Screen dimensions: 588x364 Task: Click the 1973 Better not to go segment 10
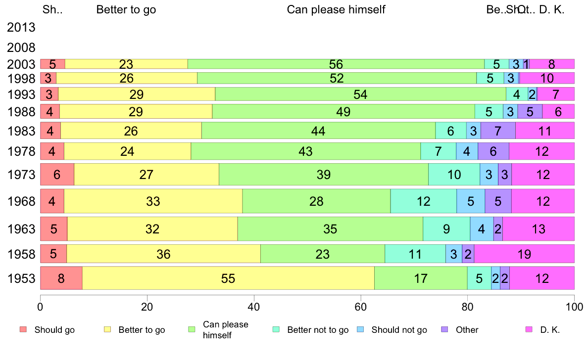[454, 174]
